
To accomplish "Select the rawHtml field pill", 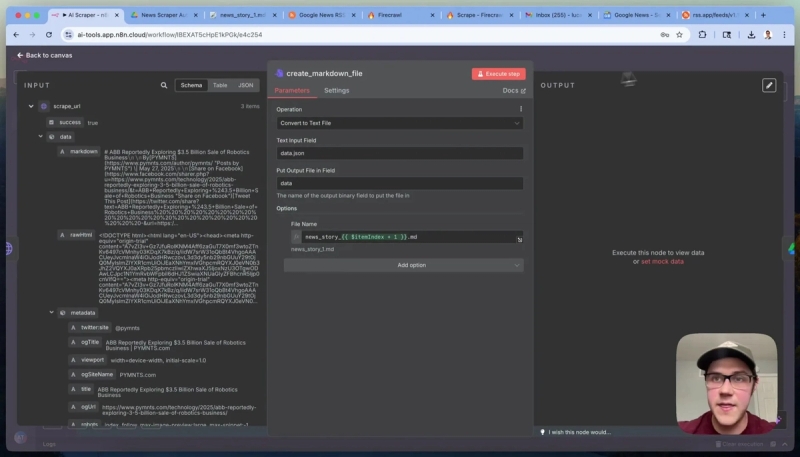I will (x=76, y=235).
